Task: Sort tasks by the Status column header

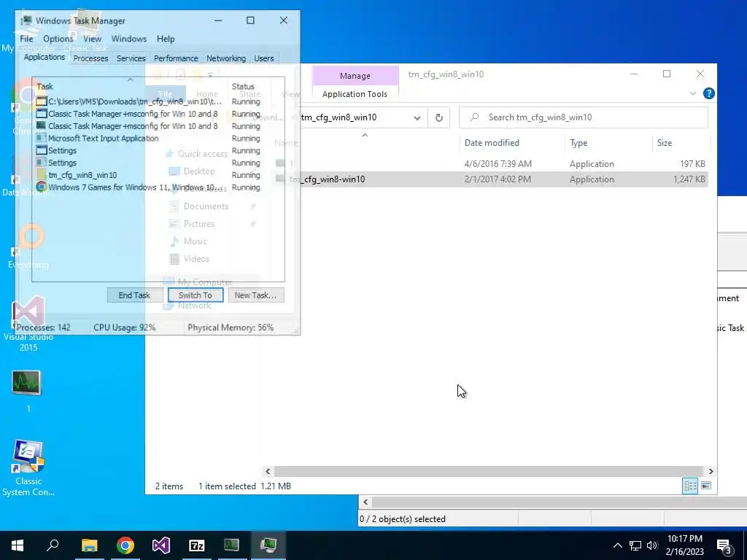Action: (x=243, y=86)
